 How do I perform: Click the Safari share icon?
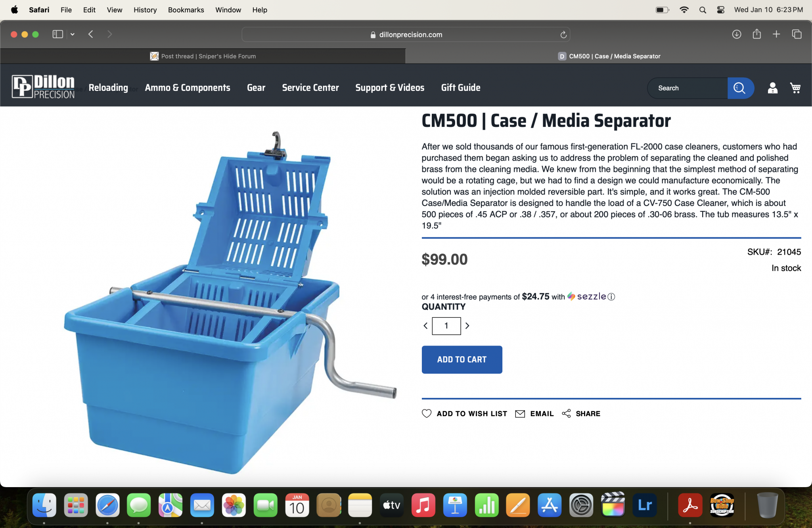point(757,34)
